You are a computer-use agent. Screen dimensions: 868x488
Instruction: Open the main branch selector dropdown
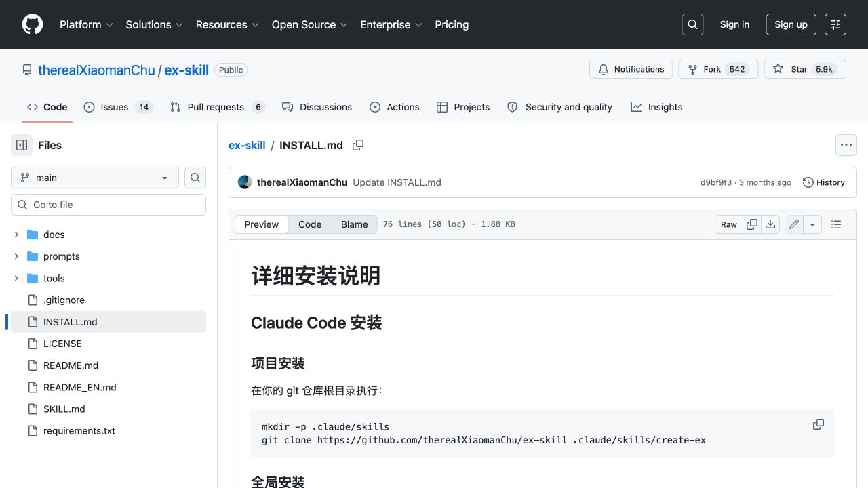point(95,178)
